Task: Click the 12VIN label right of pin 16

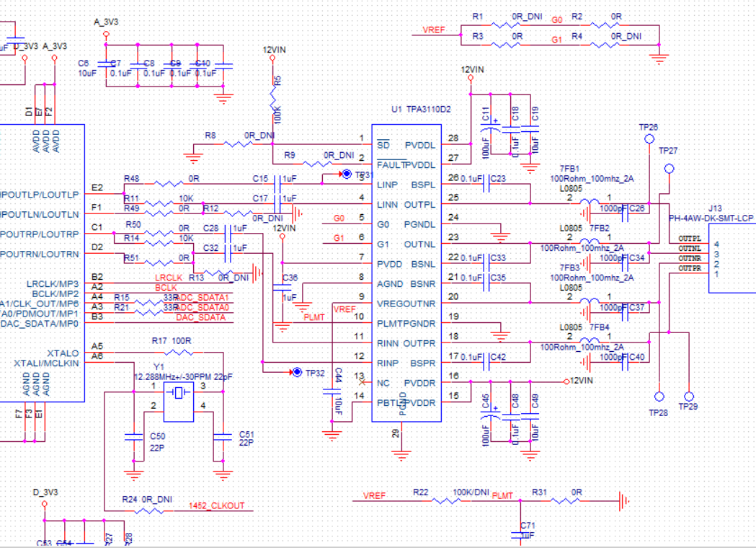Action: point(582,381)
